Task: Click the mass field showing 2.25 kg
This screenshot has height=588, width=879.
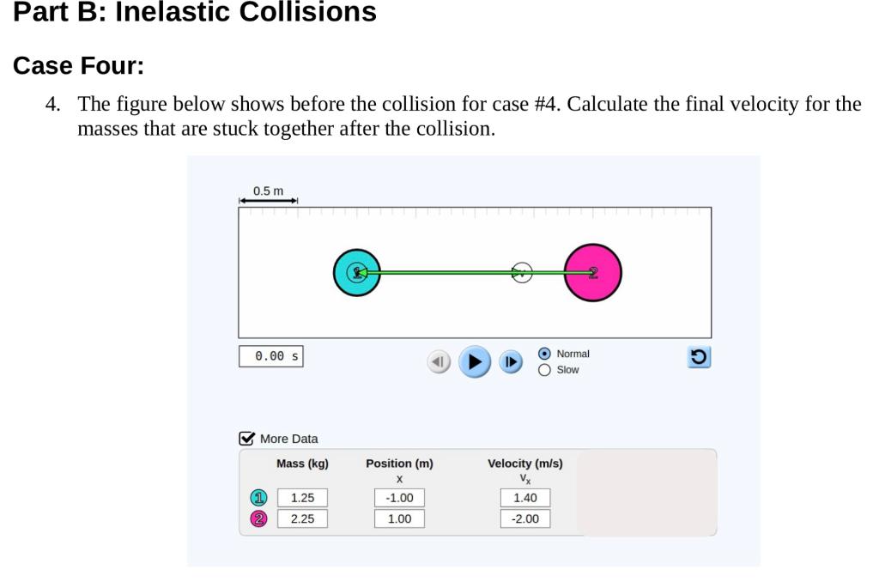Action: pyautogui.click(x=302, y=518)
